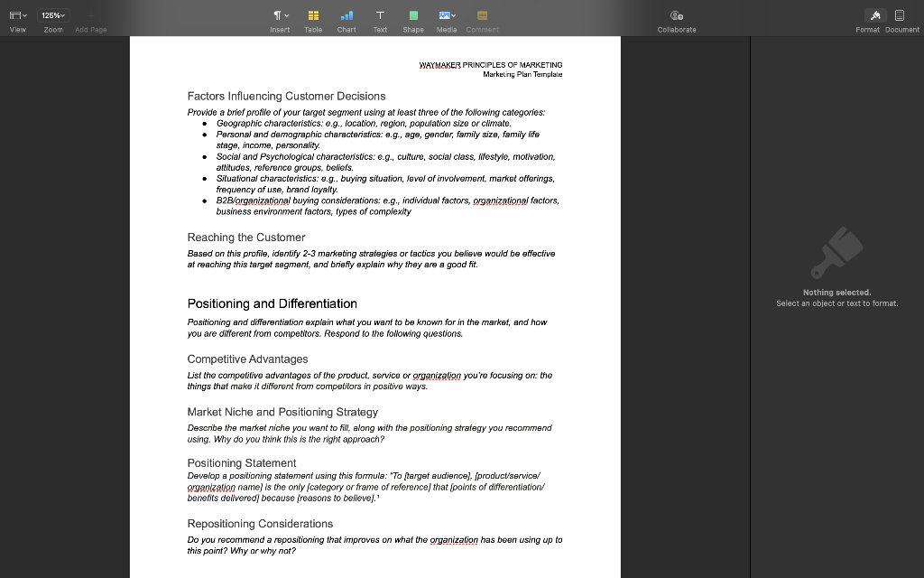Click the WAYMAKER PRINCIPLES OF MARKETING header text
This screenshot has width=924, height=578.
[x=490, y=64]
